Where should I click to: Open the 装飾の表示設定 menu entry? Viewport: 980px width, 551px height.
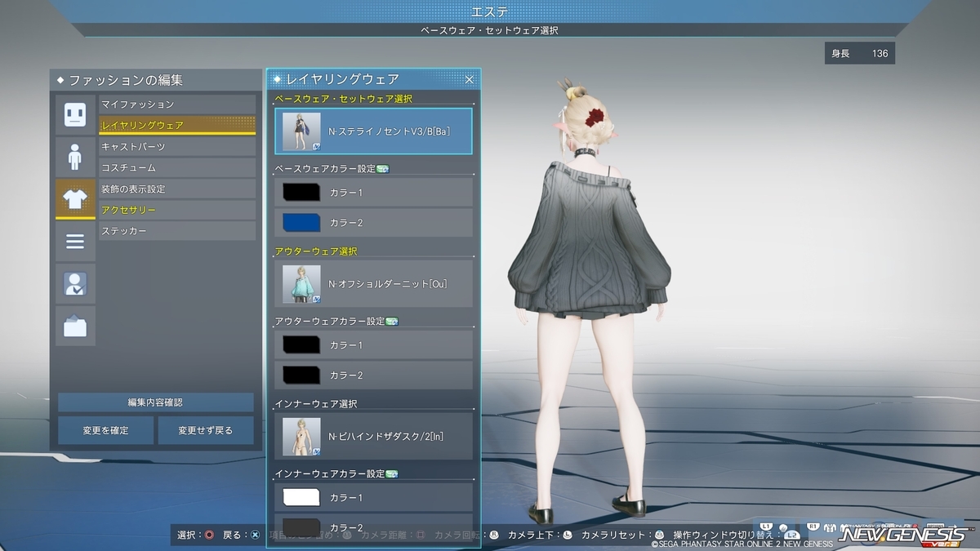pos(177,189)
